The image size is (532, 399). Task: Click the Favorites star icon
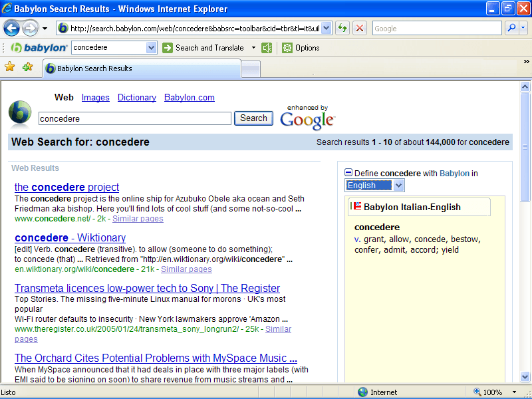pos(9,67)
